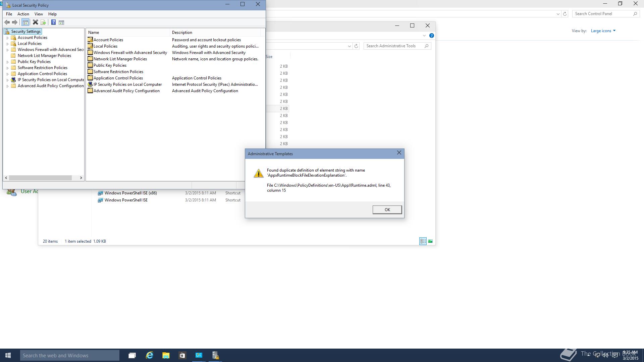644x362 pixels.
Task: Switch to large thumbnails view icon in status bar
Action: coord(430,241)
